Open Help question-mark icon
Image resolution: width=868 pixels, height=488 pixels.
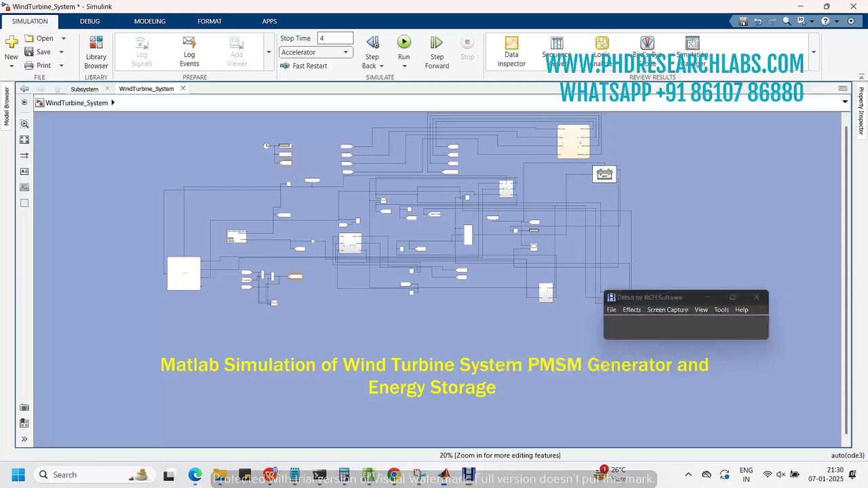tap(825, 21)
